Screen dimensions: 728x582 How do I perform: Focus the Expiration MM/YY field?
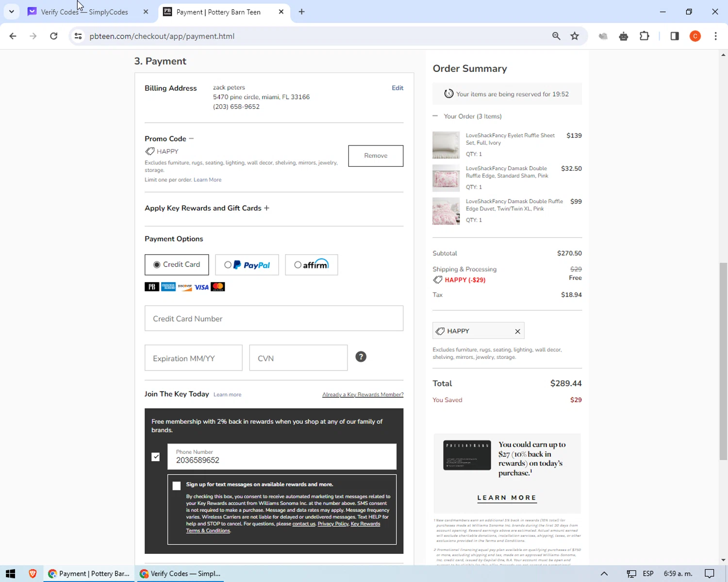194,358
